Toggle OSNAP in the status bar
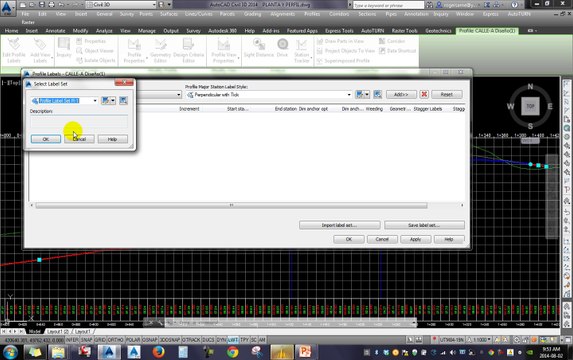 pos(150,340)
